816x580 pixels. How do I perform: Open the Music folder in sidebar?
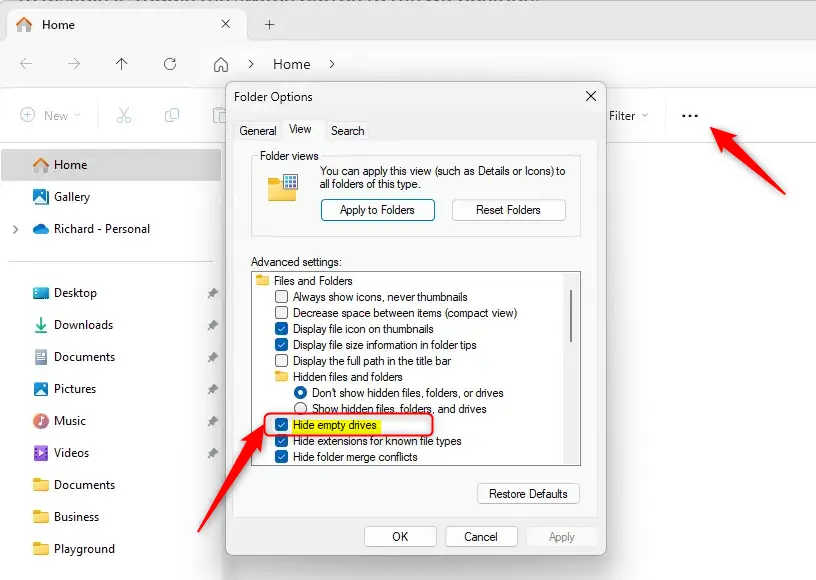pyautogui.click(x=70, y=421)
